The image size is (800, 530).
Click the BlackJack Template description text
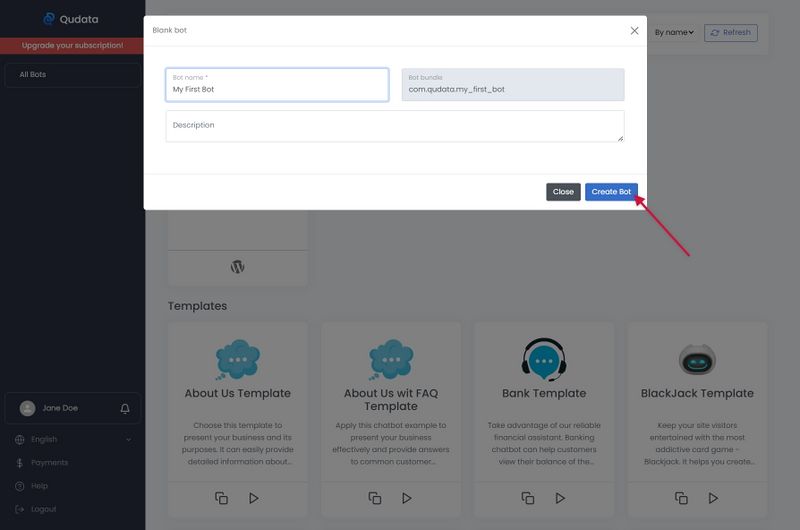click(x=697, y=443)
